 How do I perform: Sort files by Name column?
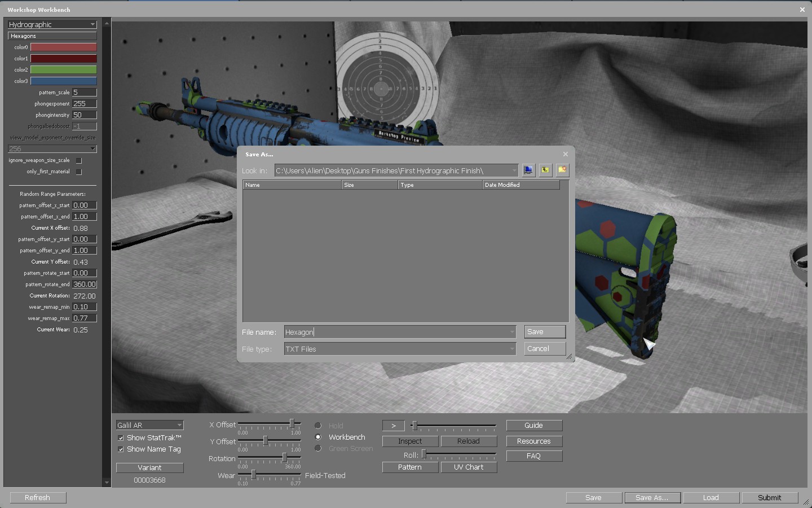(x=292, y=185)
